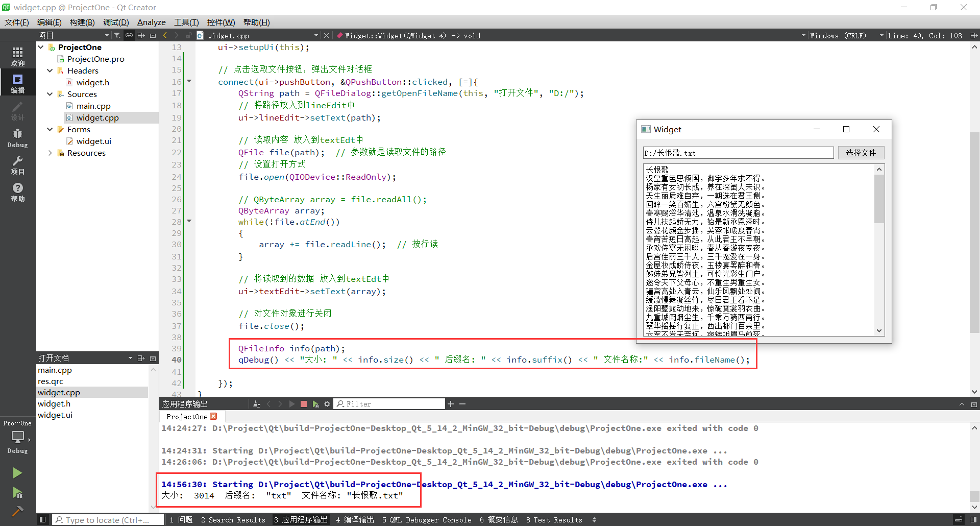Collapse the Headers folder in project tree
The width and height of the screenshot is (980, 526).
[x=50, y=71]
